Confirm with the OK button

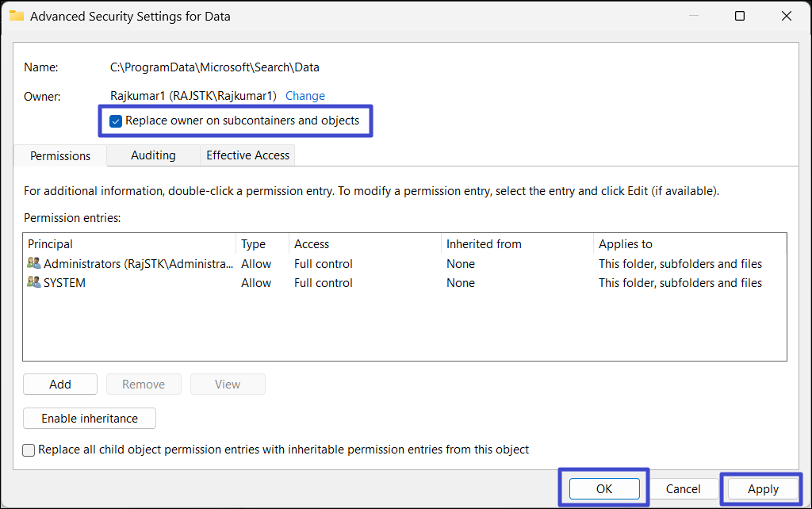pos(604,489)
